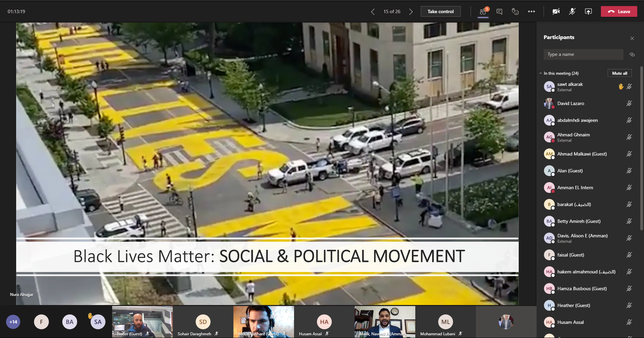Select participant Ahmad Malkawi (Guest)
Image resolution: width=644 pixels, height=338 pixels.
tap(588, 154)
